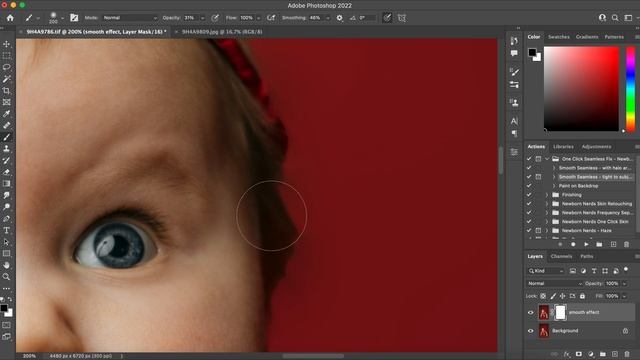Image resolution: width=640 pixels, height=360 pixels.
Task: Open layer filter Kind dropdown
Action: 546,271
